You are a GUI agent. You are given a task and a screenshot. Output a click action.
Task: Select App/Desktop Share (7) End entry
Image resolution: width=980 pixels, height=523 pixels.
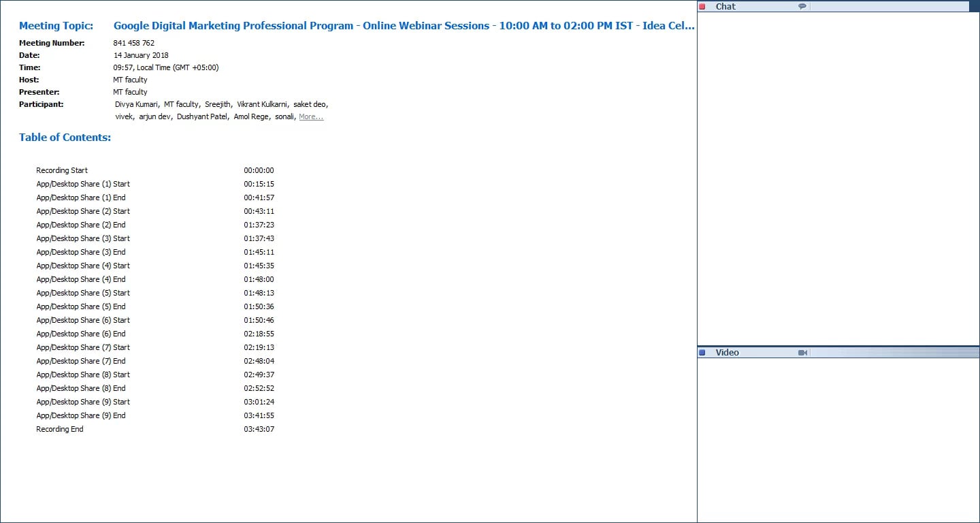(81, 362)
